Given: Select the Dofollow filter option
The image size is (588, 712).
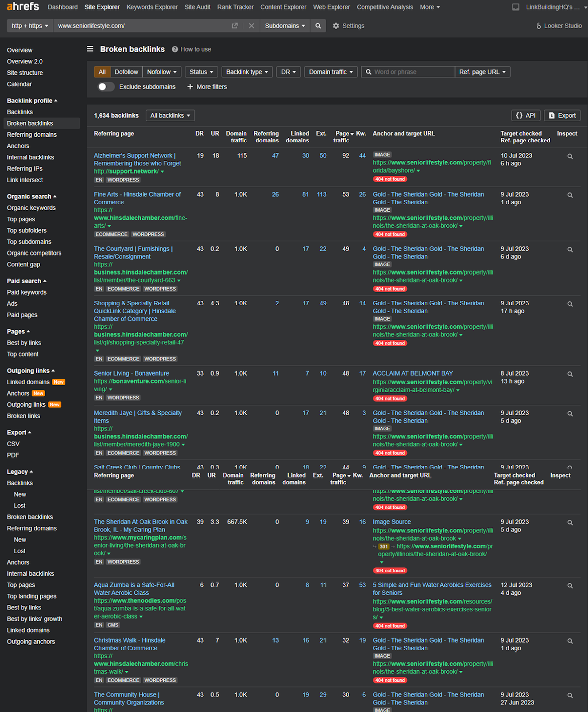Looking at the screenshot, I should [x=126, y=72].
